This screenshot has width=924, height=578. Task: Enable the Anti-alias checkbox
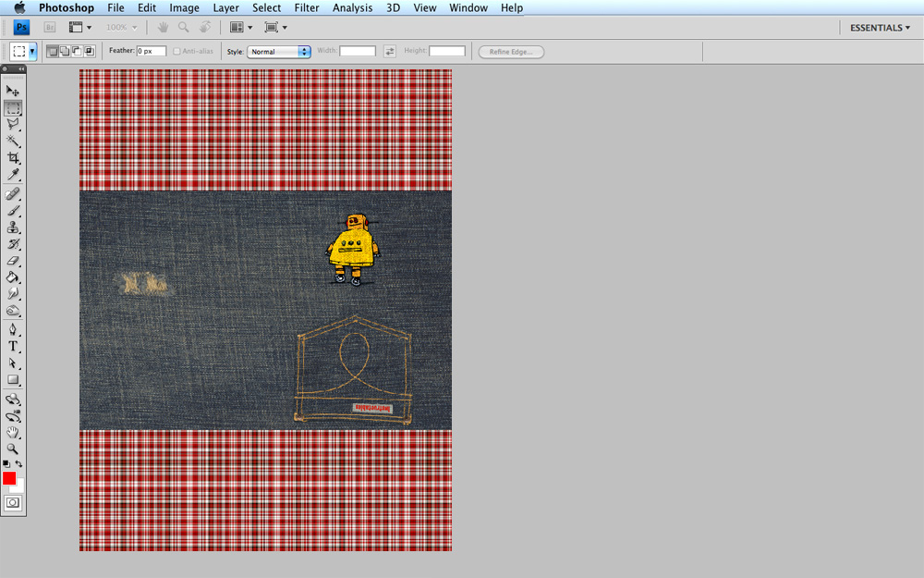pos(177,52)
